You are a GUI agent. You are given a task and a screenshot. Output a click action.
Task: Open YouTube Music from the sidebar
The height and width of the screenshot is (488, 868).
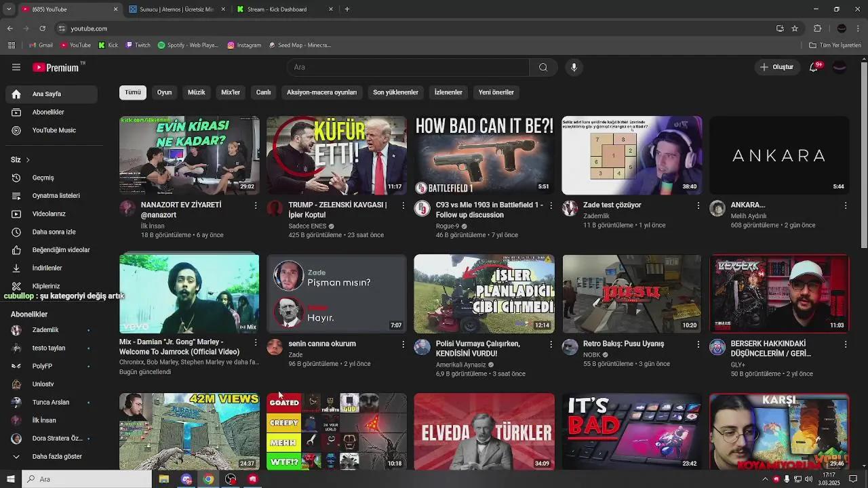[54, 130]
